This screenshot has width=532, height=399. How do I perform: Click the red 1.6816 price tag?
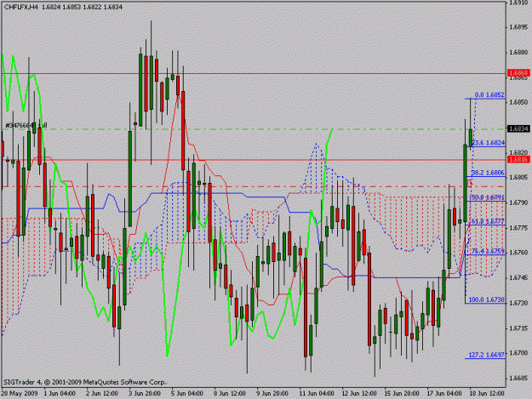coord(518,159)
